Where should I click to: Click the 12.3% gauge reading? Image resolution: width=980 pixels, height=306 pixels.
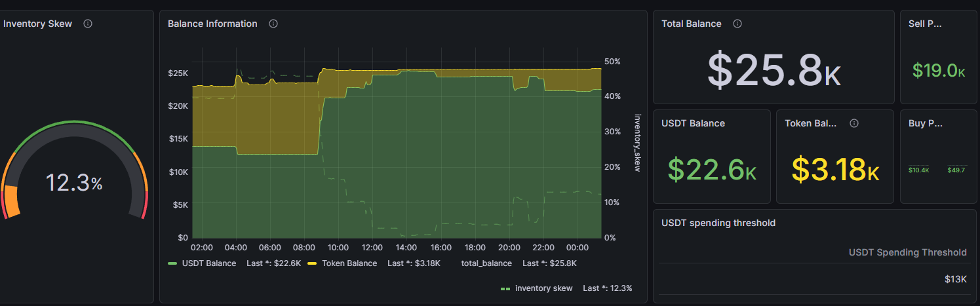click(x=73, y=183)
